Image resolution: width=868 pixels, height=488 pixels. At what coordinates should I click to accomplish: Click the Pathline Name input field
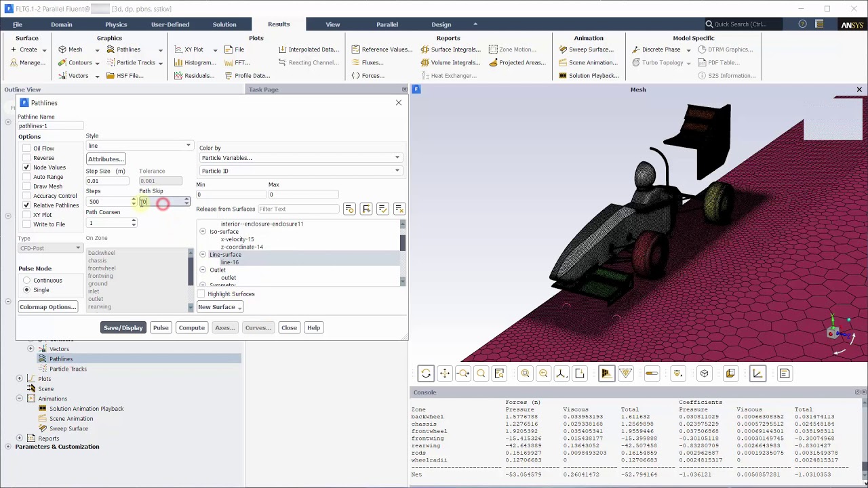click(51, 126)
